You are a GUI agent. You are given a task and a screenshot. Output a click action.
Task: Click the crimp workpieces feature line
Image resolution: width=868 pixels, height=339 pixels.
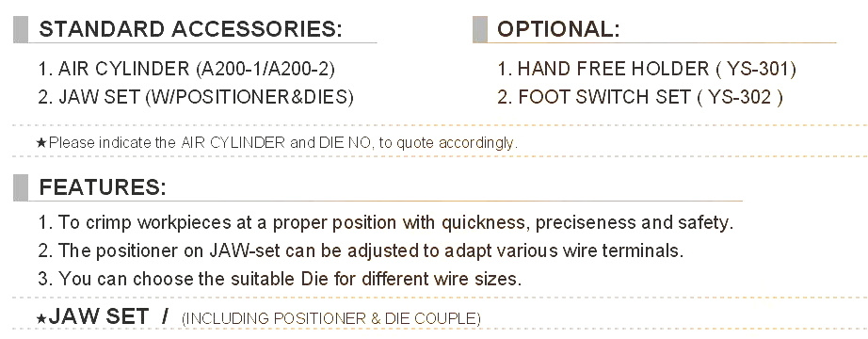pyautogui.click(x=385, y=222)
